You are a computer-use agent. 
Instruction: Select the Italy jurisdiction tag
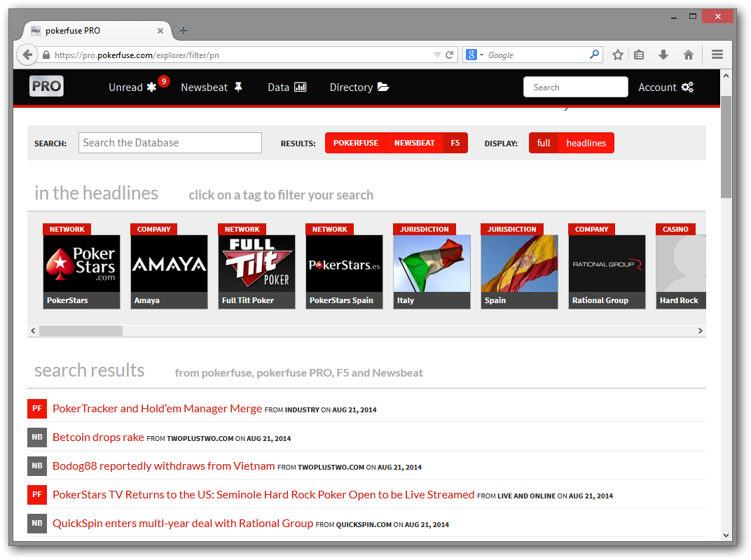[x=432, y=267]
